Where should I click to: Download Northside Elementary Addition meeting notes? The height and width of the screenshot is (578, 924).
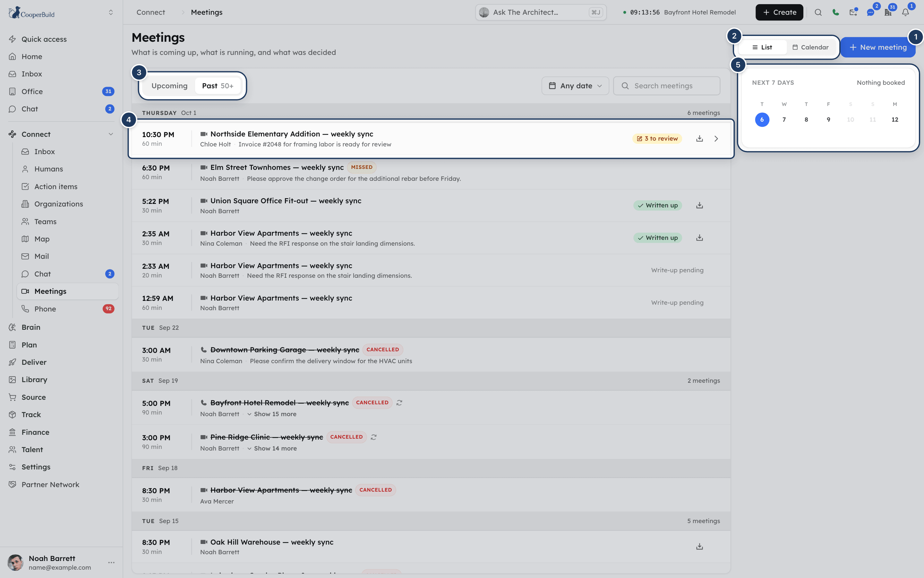699,138
